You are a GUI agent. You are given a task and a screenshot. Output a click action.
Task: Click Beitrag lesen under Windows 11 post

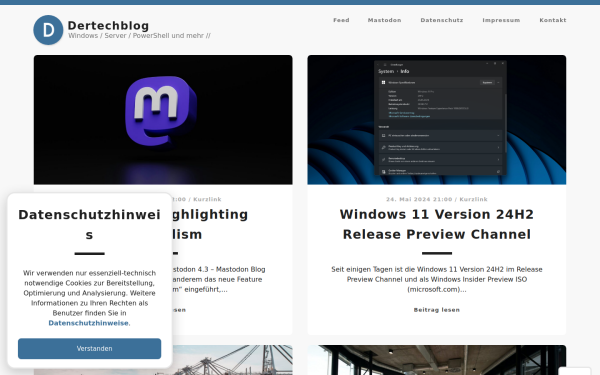[x=437, y=310]
